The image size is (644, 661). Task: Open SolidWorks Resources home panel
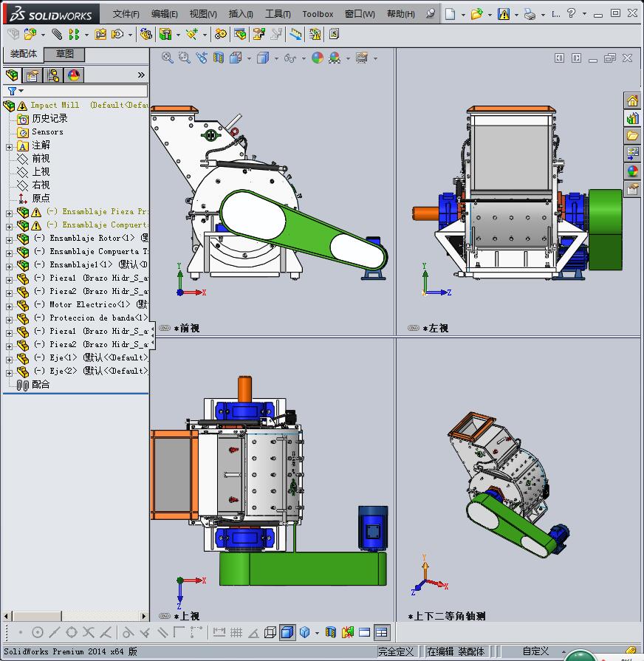click(x=632, y=100)
